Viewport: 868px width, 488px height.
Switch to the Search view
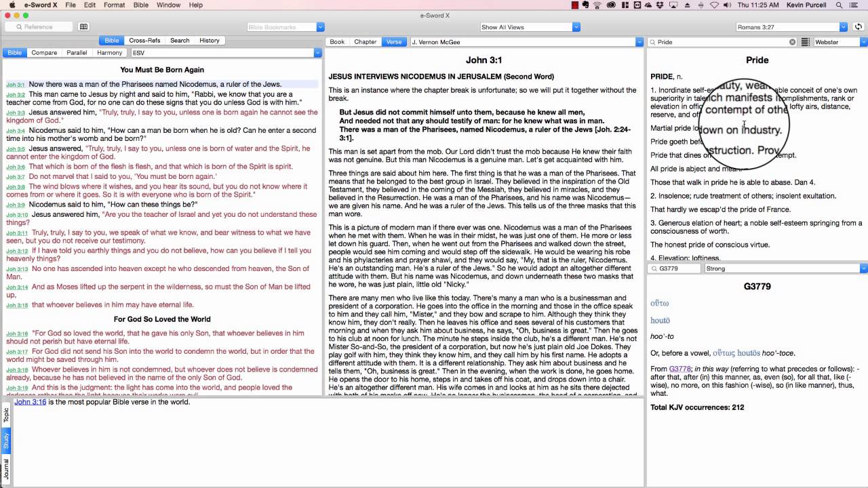(180, 41)
